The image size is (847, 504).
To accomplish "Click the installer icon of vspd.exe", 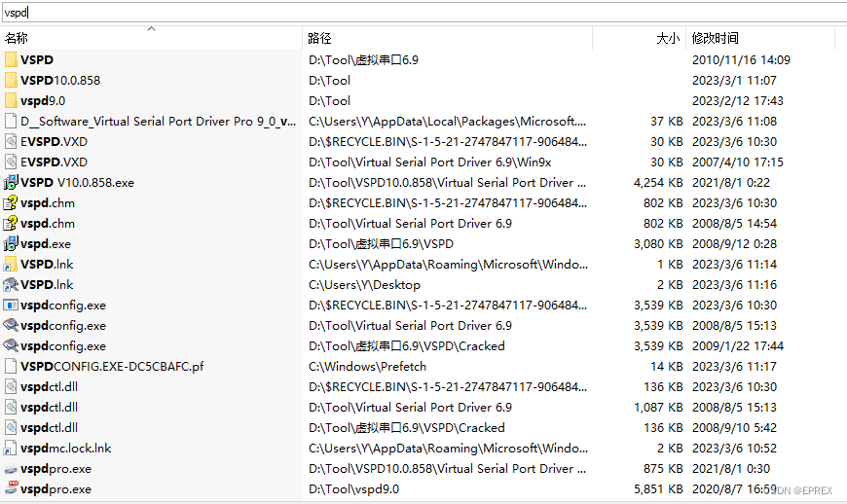I will (11, 244).
